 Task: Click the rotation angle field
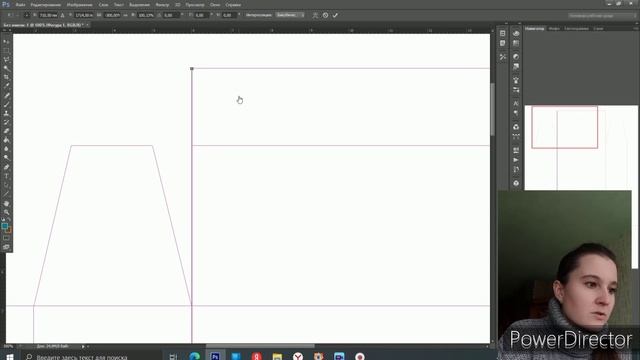(x=171, y=15)
